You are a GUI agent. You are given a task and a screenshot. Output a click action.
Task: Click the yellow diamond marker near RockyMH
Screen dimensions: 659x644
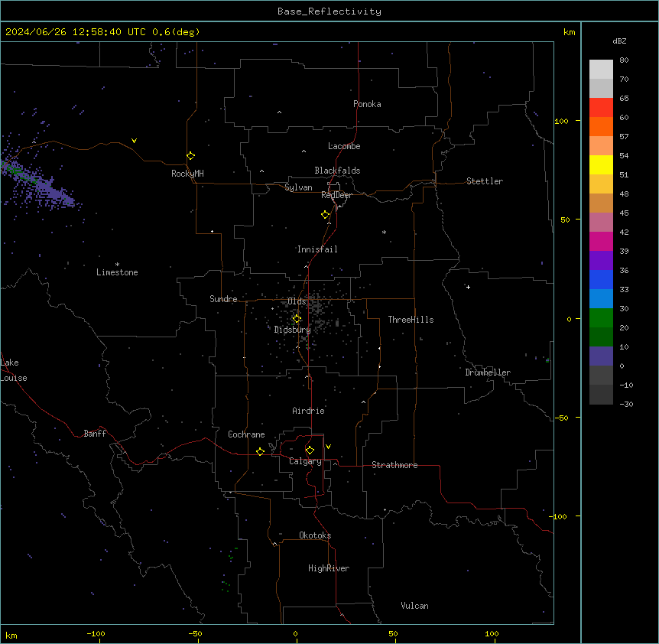190,155
